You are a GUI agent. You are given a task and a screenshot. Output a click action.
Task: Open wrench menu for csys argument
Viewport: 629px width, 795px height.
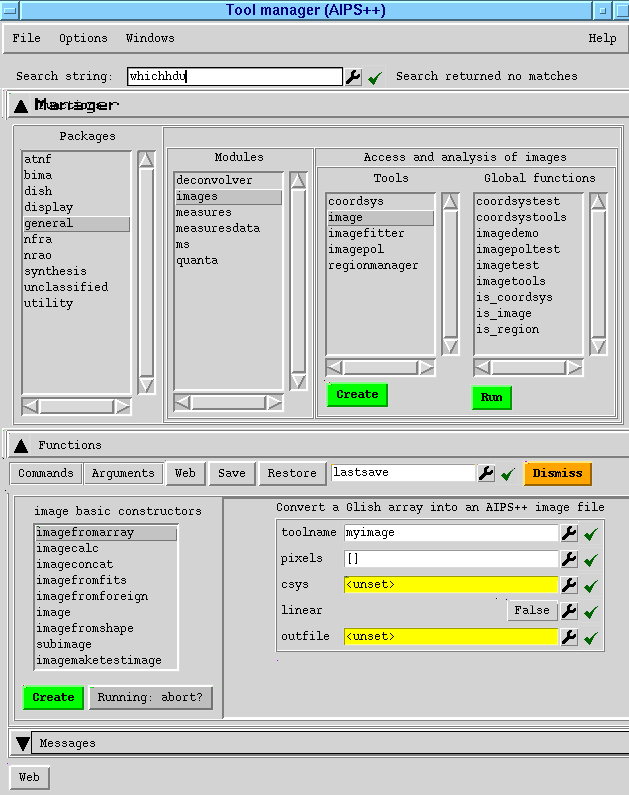(x=569, y=585)
